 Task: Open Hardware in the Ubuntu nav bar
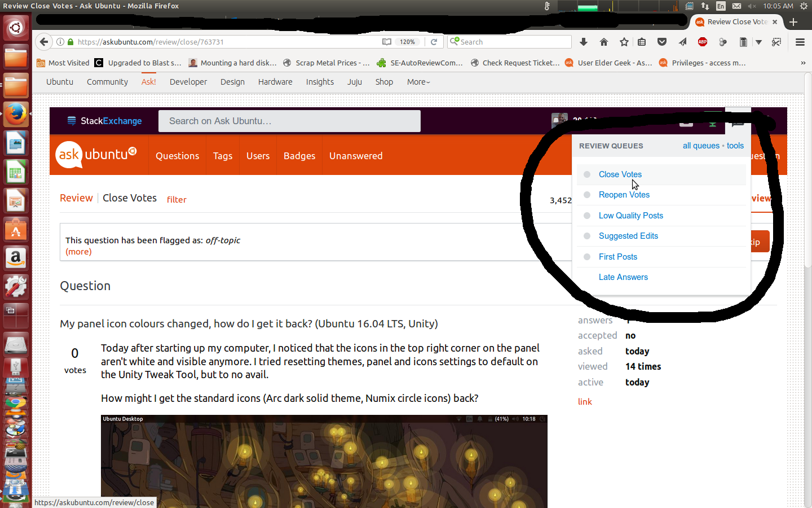pyautogui.click(x=275, y=82)
